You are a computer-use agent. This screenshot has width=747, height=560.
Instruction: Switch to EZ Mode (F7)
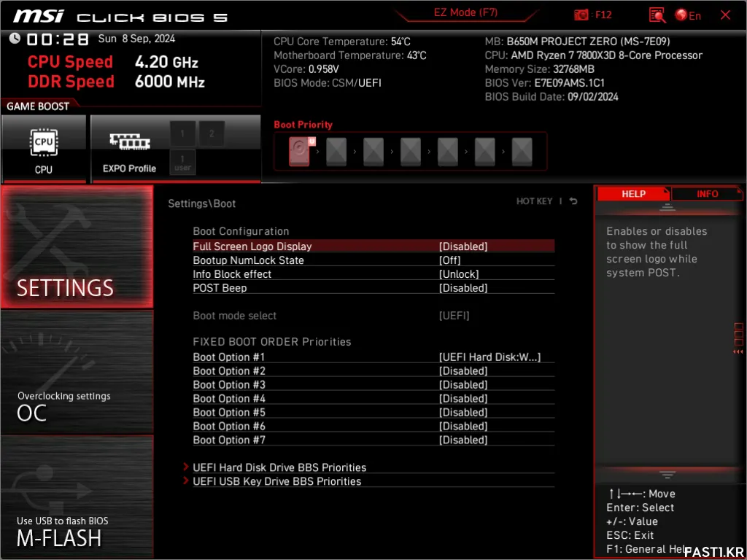465,13
